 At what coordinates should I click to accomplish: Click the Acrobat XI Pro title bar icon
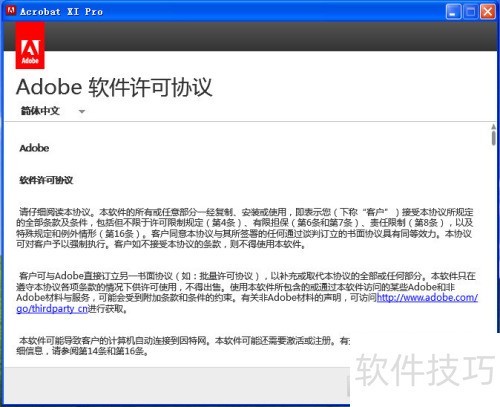tap(11, 11)
